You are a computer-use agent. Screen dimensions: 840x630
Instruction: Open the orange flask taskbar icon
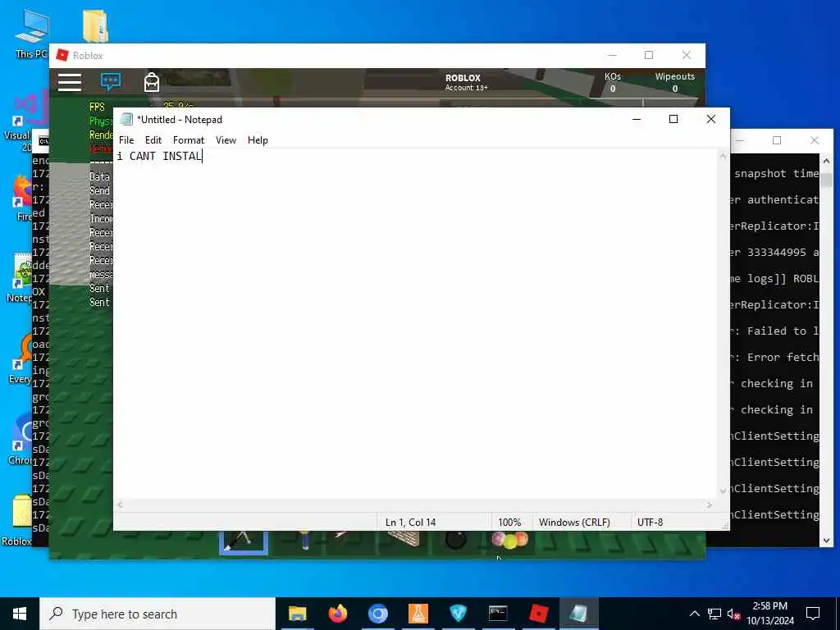point(418,614)
